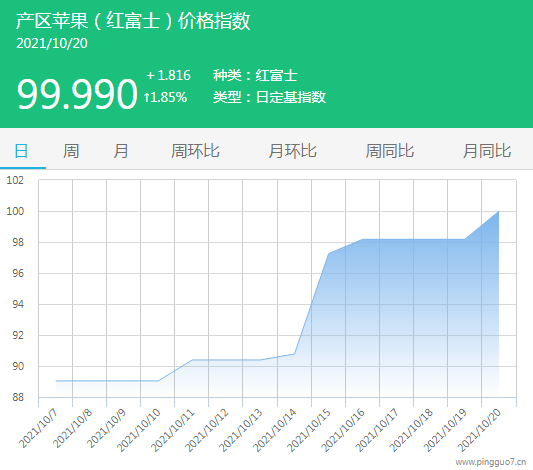Click the www.pingguo7.cn watermark link
Screen dimensions: 533x470
click(491, 462)
